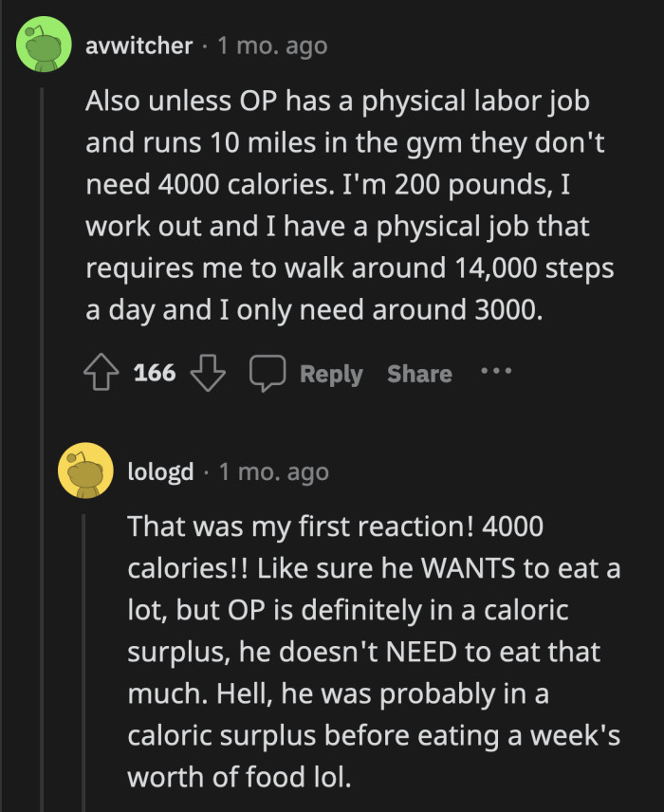Click the speech bubble reply icon
Screen dimensions: 664x812
pos(267,373)
